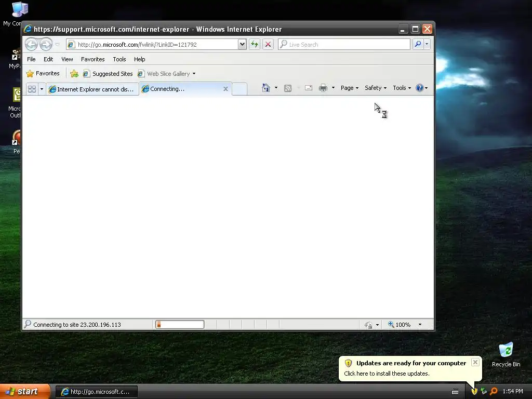Click the Help question mark icon
The width and height of the screenshot is (532, 399).
(x=420, y=88)
